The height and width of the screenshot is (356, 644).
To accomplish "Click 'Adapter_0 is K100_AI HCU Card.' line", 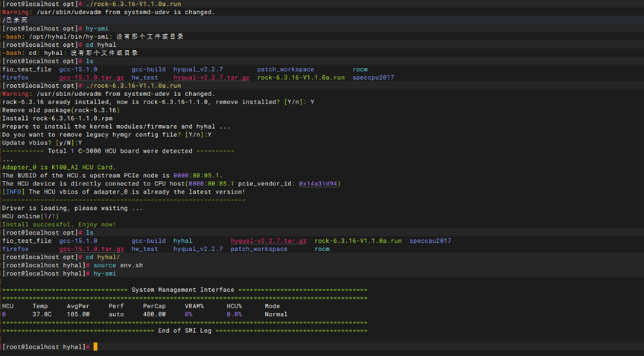I will click(59, 167).
